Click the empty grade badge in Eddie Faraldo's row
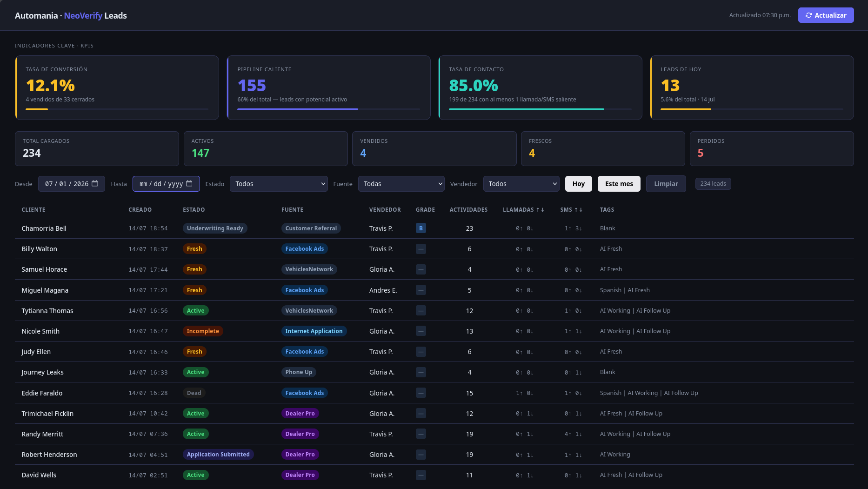This screenshot has height=489, width=868. (x=421, y=393)
